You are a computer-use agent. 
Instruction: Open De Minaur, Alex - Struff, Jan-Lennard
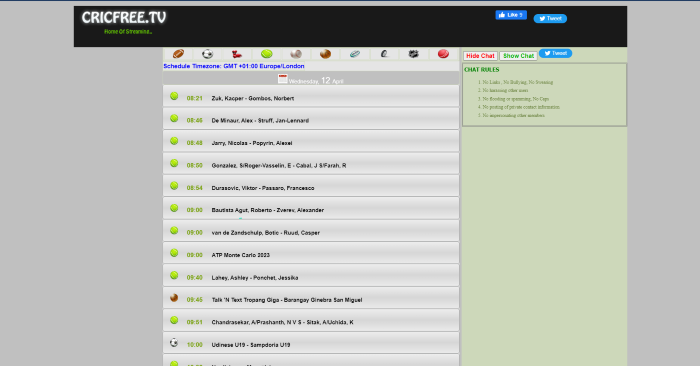pyautogui.click(x=260, y=121)
